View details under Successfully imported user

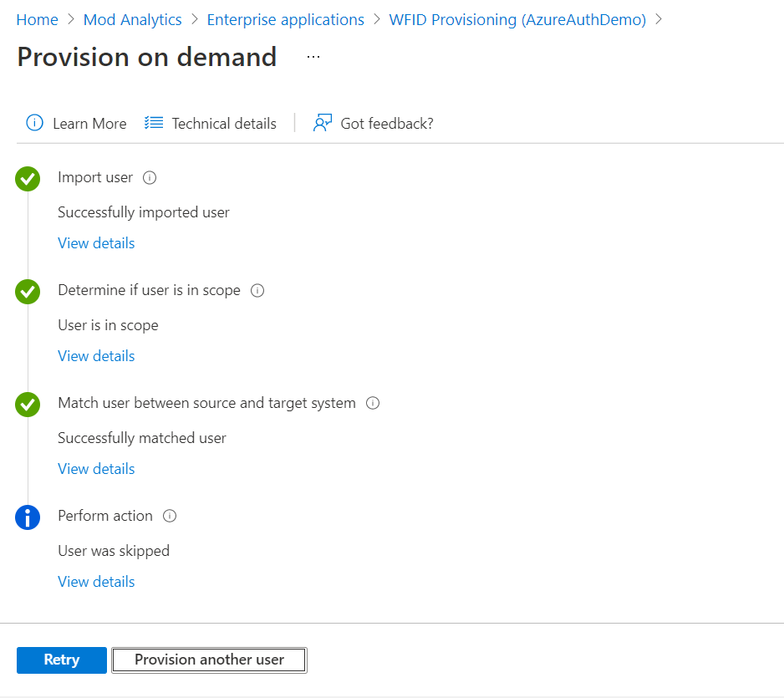pos(96,243)
